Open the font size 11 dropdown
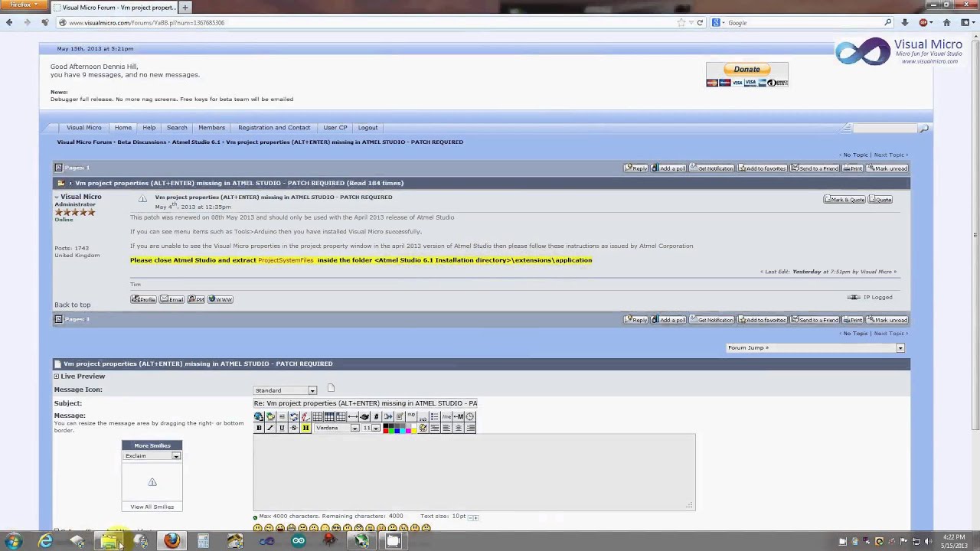This screenshot has height=551, width=980. coord(371,428)
